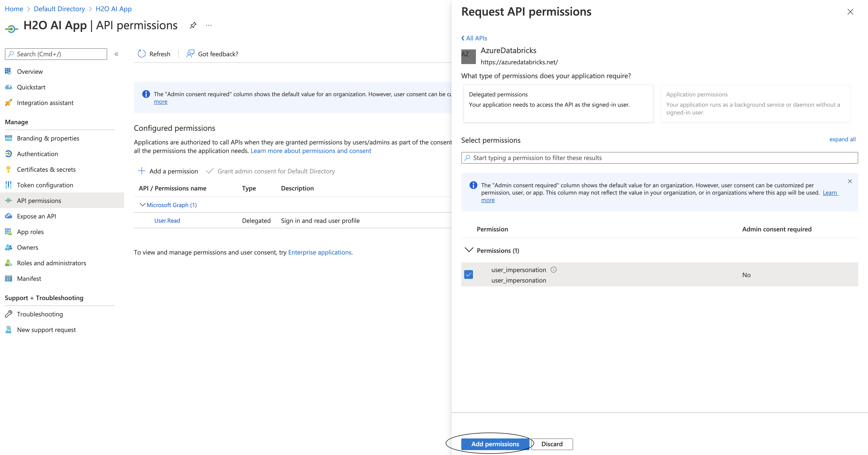This screenshot has height=455, width=868.
Task: Collapse the sidebar with double chevron
Action: [x=117, y=54]
